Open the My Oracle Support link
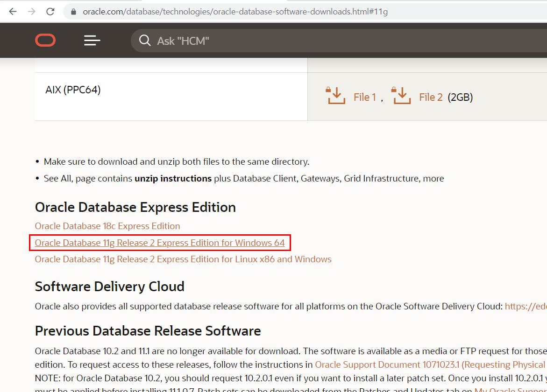This screenshot has width=547, height=392. click(511, 389)
